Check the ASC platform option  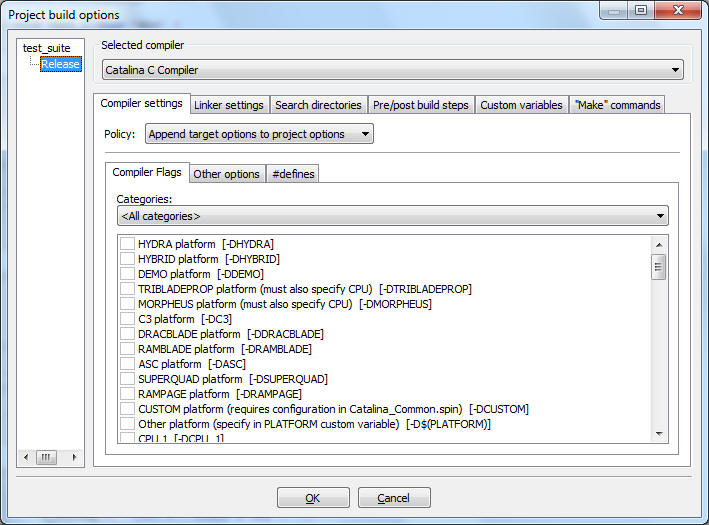127,364
